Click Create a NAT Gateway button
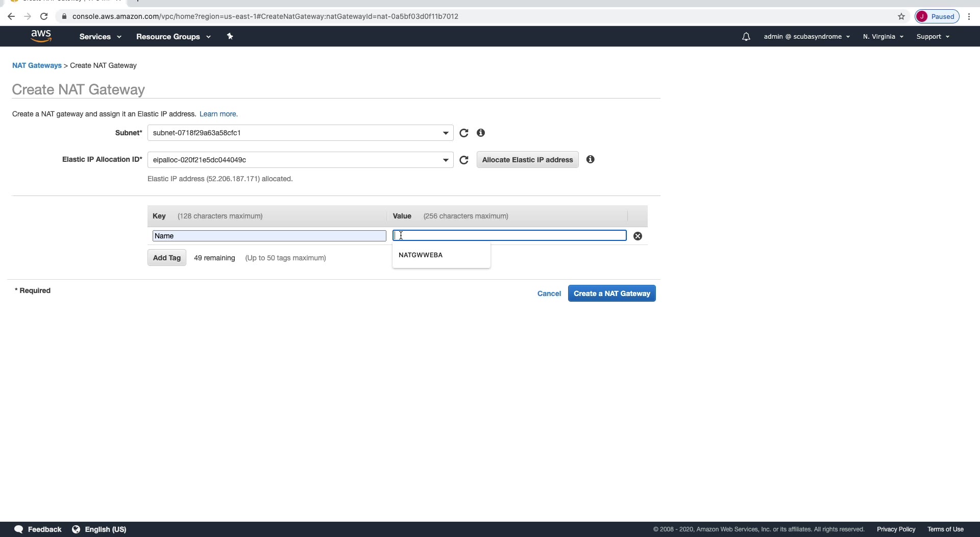This screenshot has width=980, height=537. click(611, 294)
